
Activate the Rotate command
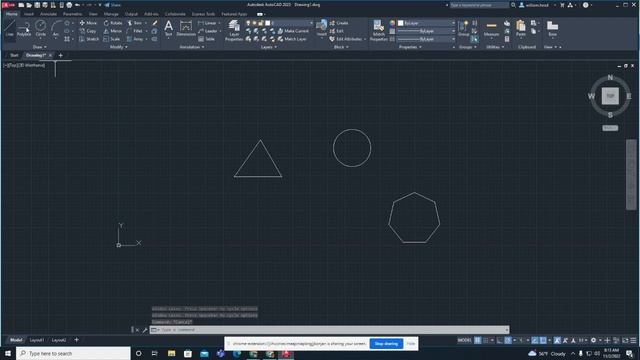point(113,23)
